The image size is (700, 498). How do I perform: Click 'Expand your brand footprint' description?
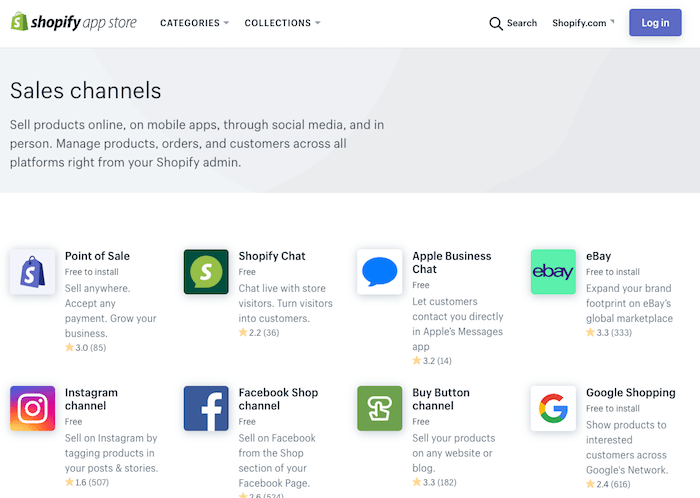629,303
